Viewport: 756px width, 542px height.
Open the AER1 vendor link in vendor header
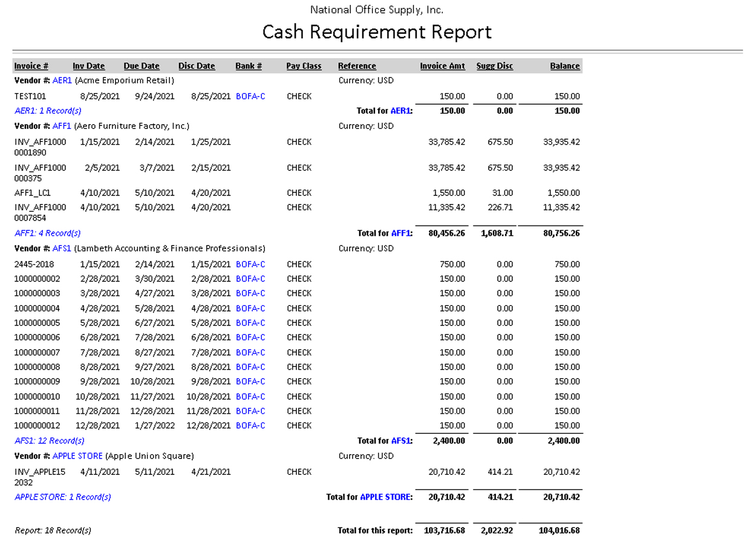click(62, 80)
